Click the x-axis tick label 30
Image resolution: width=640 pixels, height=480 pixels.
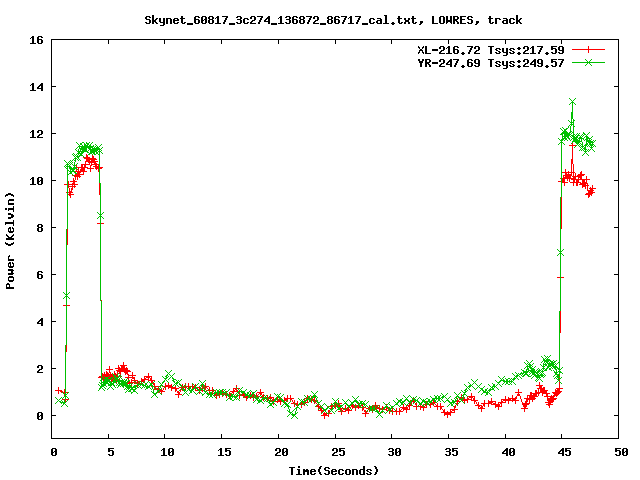tap(394, 452)
